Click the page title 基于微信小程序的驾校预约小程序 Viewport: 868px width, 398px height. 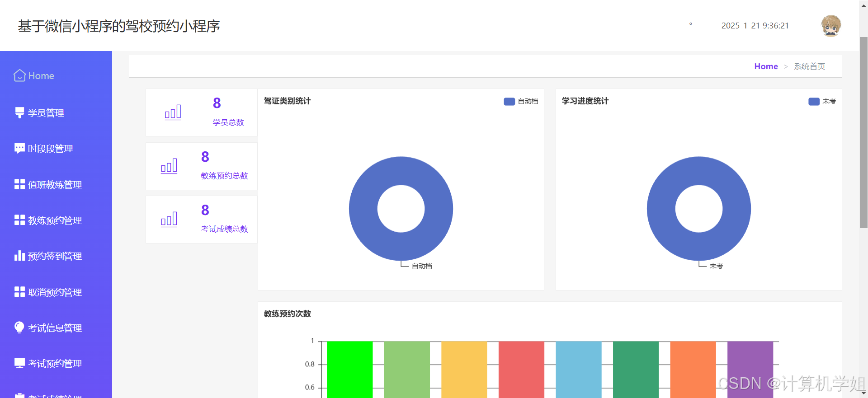(x=119, y=26)
